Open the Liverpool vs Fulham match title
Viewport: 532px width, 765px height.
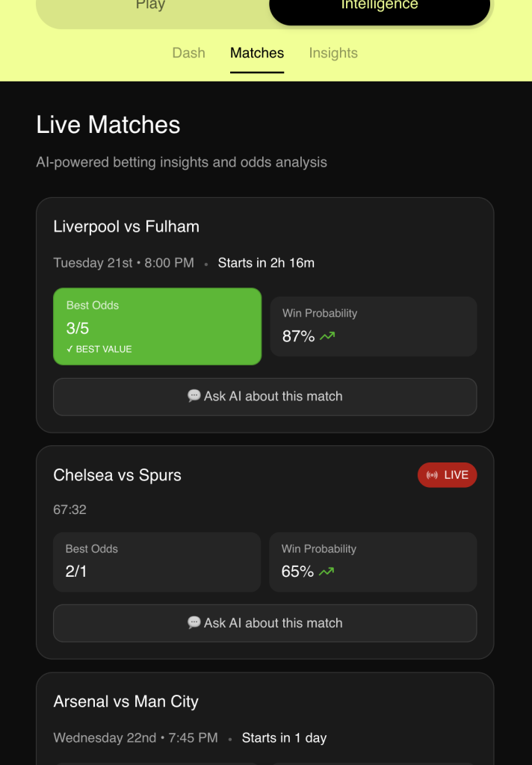pyautogui.click(x=126, y=227)
